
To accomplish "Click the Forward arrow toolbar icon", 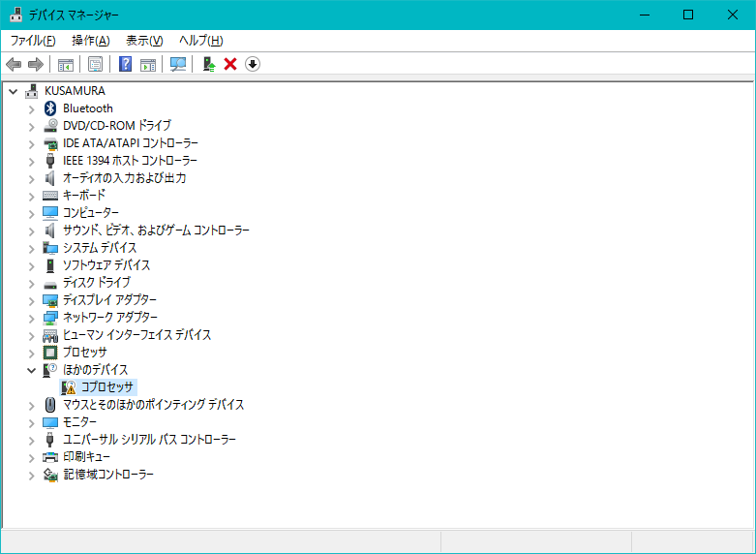I will (x=36, y=64).
